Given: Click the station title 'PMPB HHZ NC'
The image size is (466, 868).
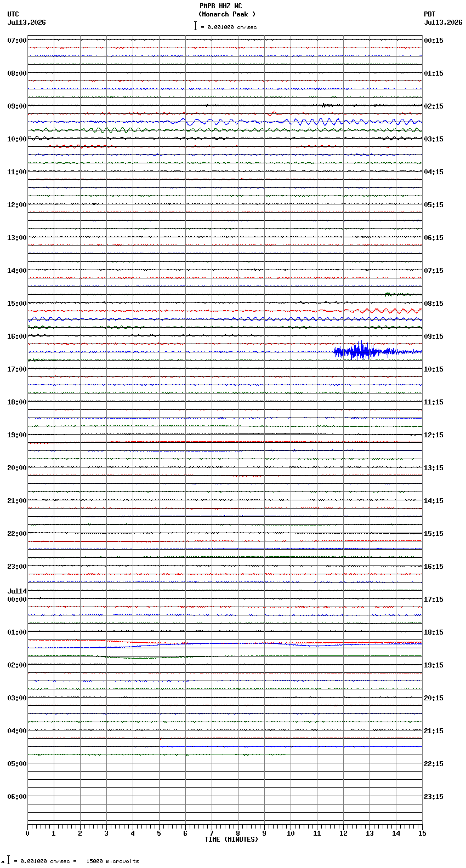Looking at the screenshot, I should coord(220,6).
